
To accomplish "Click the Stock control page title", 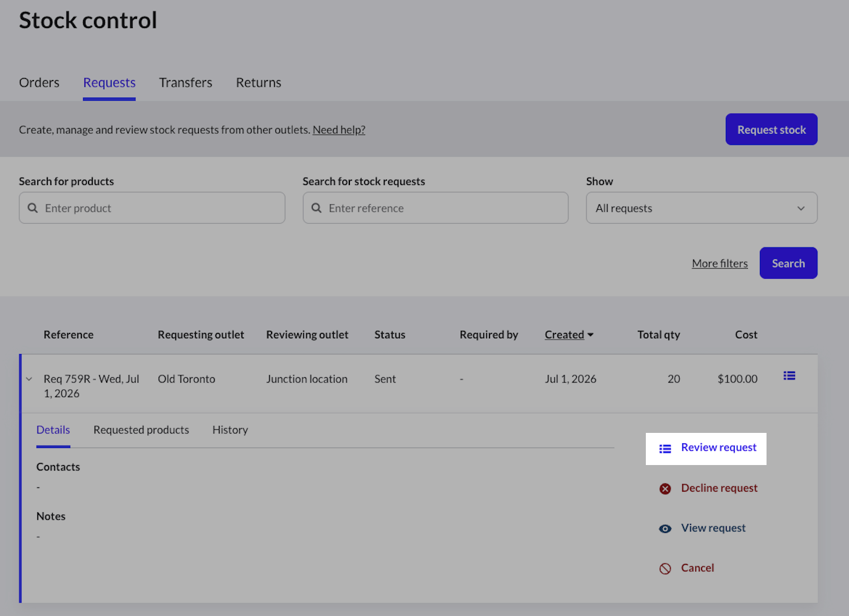I will click(x=88, y=20).
